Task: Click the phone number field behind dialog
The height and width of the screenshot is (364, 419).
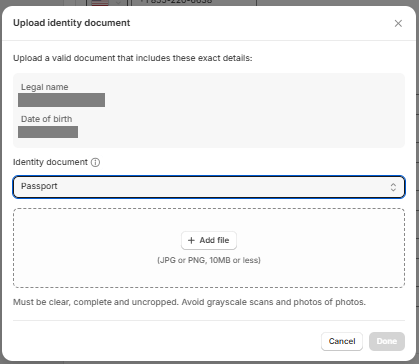Action: (x=194, y=3)
